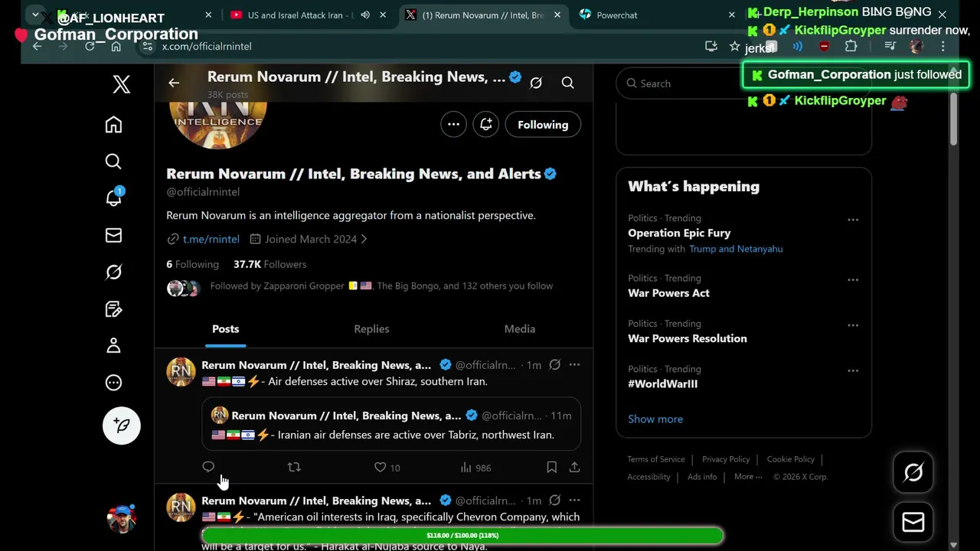The width and height of the screenshot is (980, 551).
Task: Bookmark this page with star icon
Action: [734, 47]
